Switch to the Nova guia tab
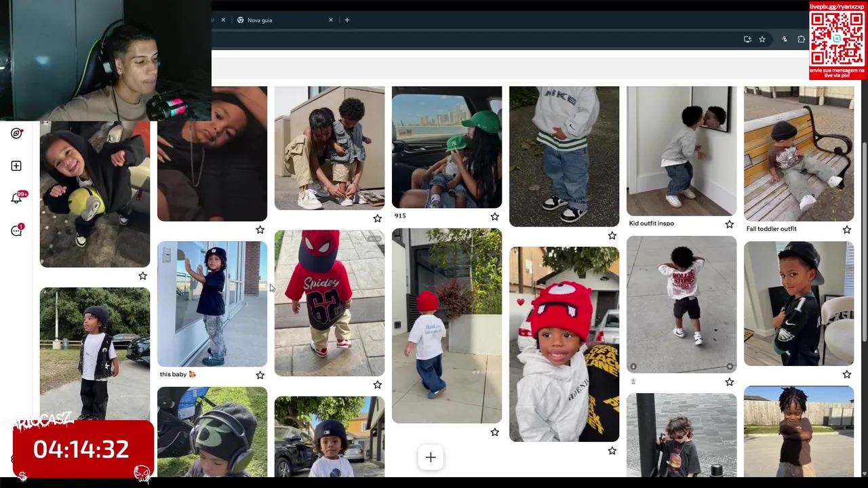 tap(283, 20)
